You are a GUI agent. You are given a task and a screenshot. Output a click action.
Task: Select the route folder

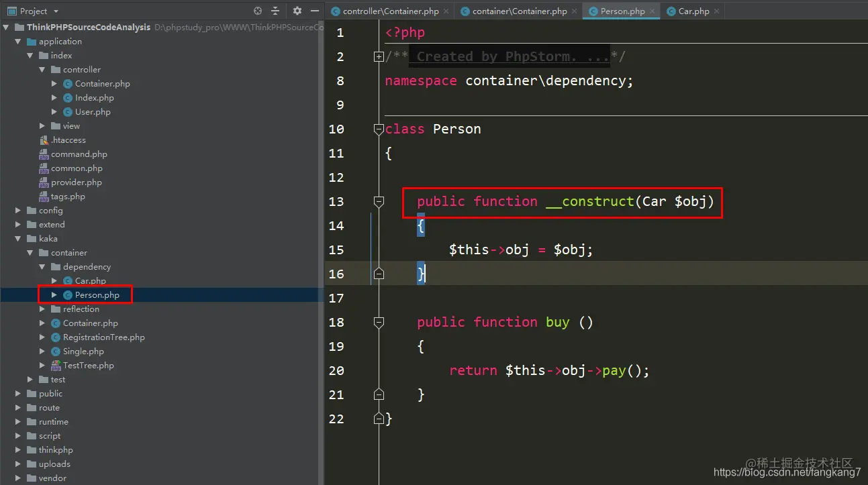(49, 408)
